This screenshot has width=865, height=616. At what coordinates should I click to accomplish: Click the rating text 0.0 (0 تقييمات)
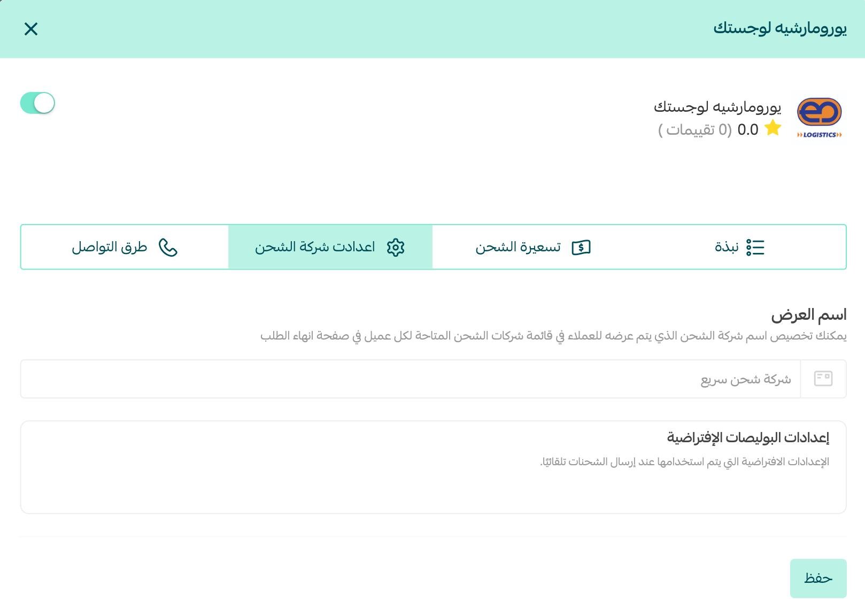[x=708, y=129]
